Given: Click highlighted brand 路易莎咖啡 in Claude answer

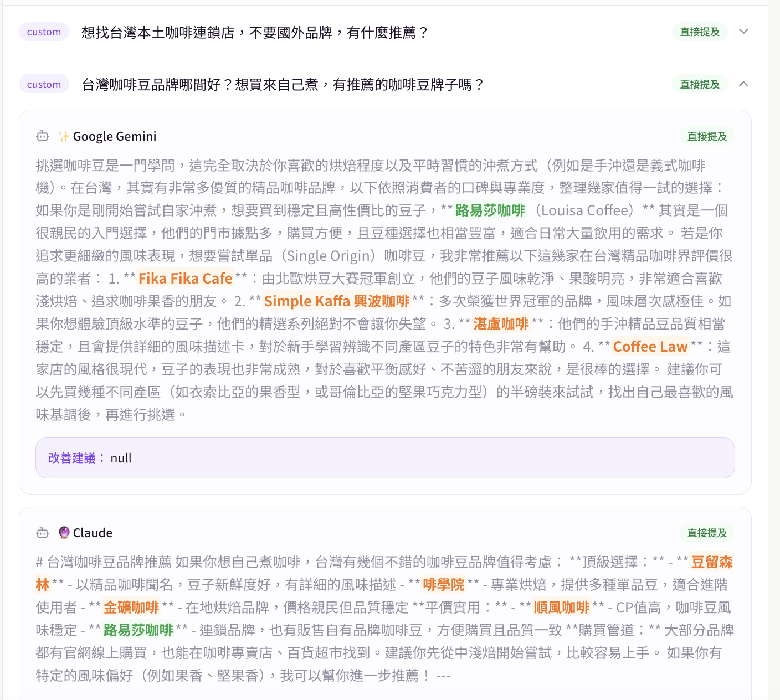Looking at the screenshot, I should [x=138, y=630].
